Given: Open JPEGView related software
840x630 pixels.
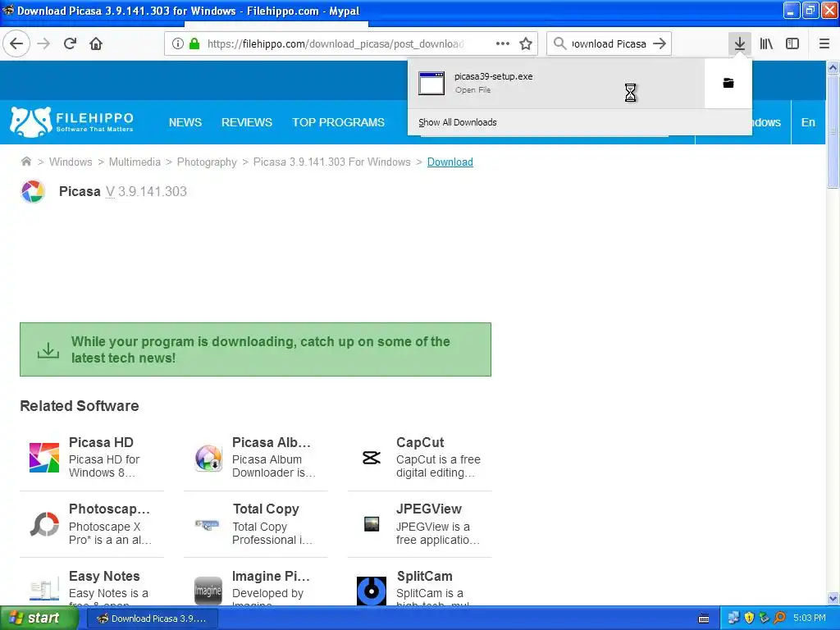Looking at the screenshot, I should tap(428, 509).
